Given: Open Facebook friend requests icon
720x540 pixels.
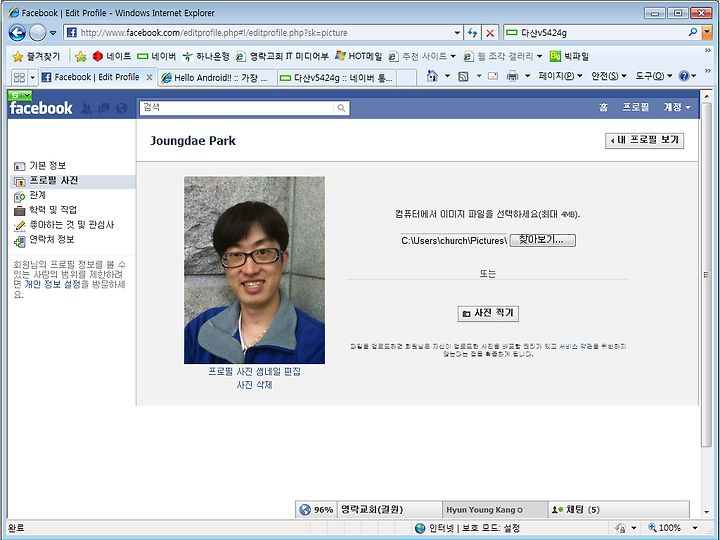Looking at the screenshot, I should coord(86,108).
